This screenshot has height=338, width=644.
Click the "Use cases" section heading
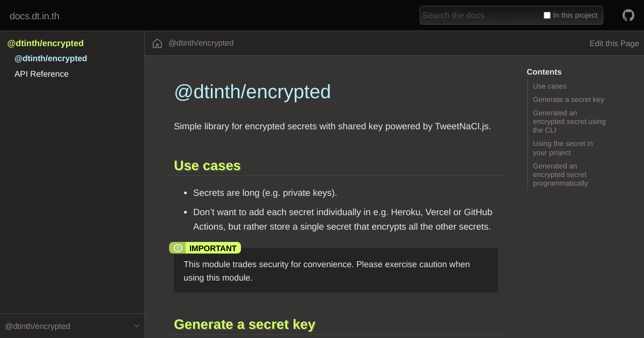point(207,166)
